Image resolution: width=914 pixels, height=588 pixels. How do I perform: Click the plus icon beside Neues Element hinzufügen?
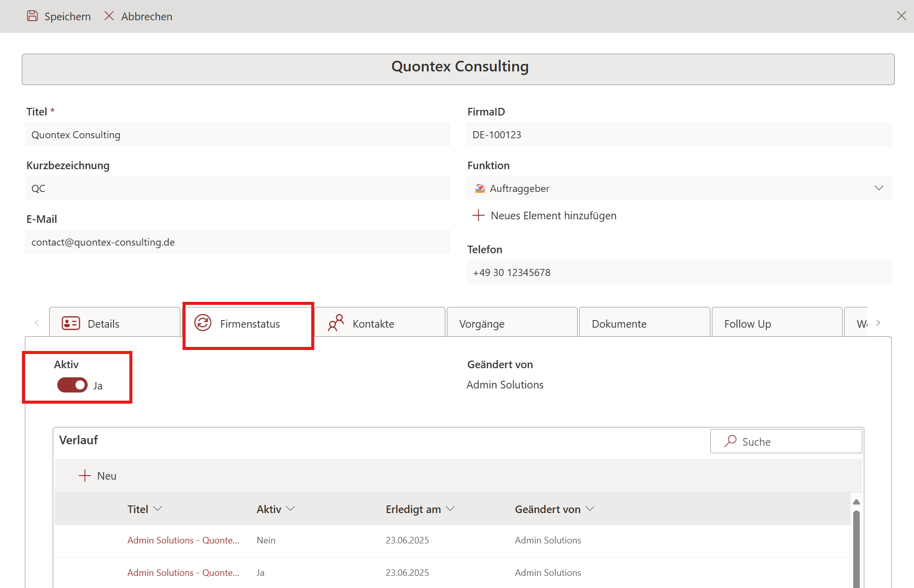click(x=478, y=216)
